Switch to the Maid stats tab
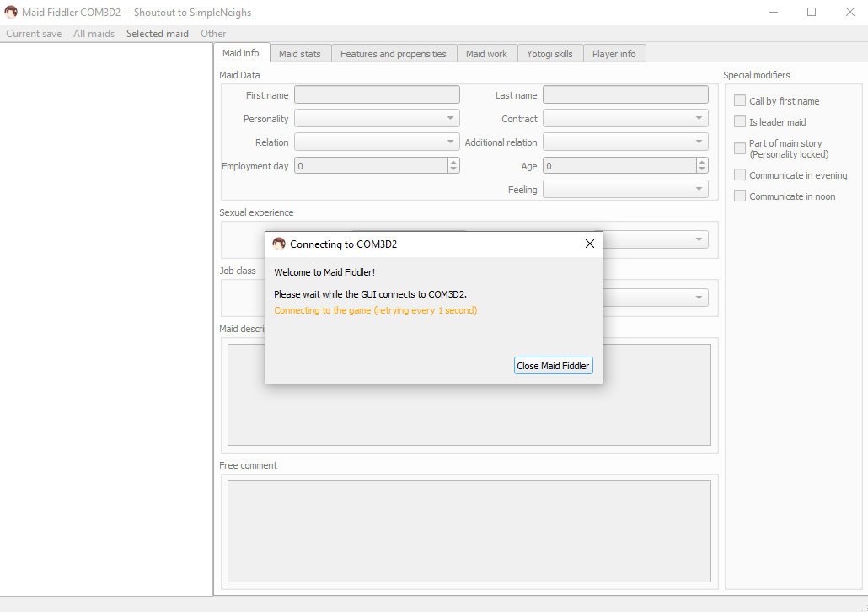The image size is (868, 612). [x=300, y=52]
